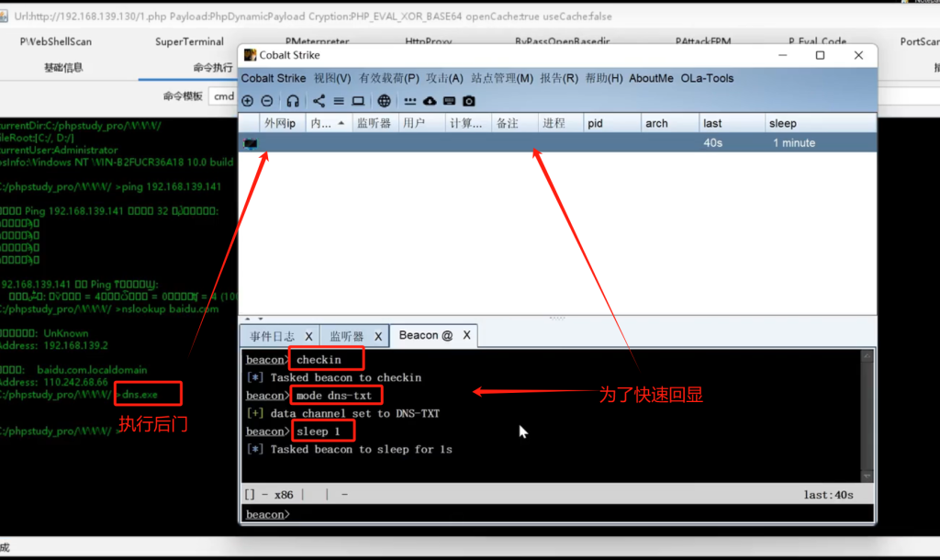940x560 pixels.
Task: Sort sessions by arch column
Action: 669,124
